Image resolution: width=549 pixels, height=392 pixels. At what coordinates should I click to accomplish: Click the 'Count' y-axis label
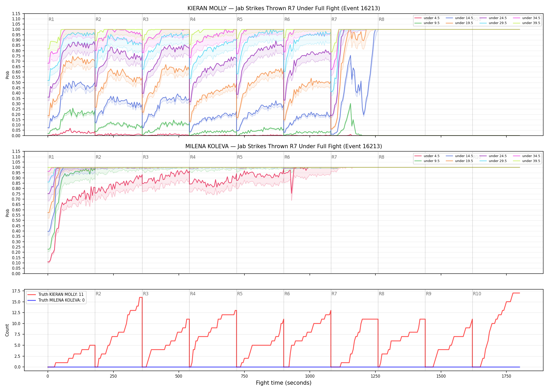7,330
